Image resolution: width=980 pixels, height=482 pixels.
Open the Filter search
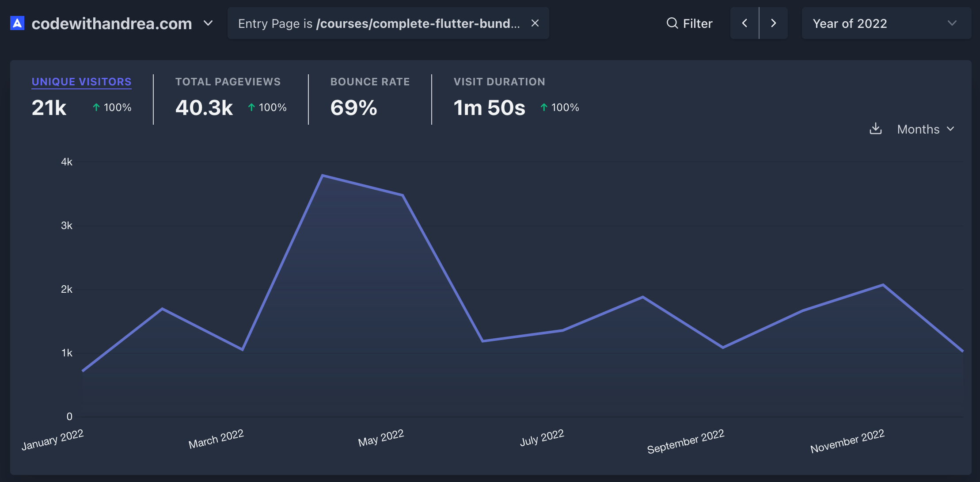pos(689,23)
